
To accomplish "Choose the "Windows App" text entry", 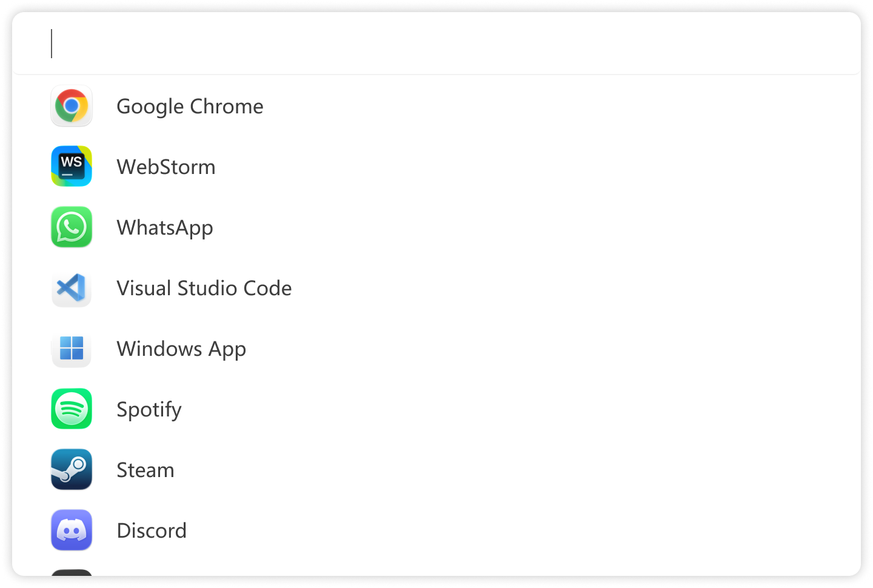I will point(181,349).
